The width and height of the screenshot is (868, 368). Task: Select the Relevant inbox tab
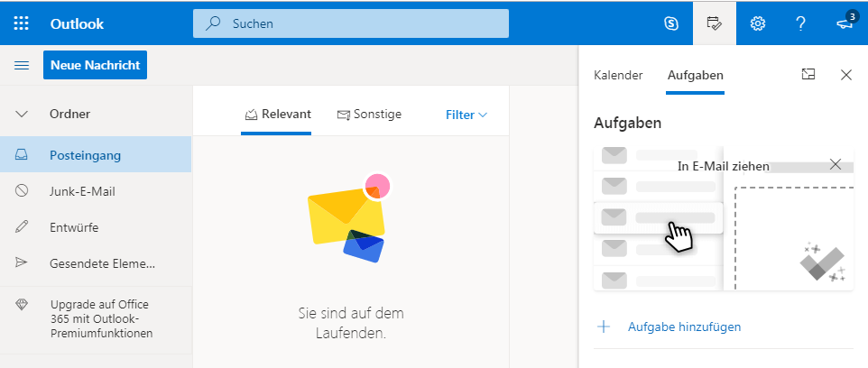click(278, 115)
